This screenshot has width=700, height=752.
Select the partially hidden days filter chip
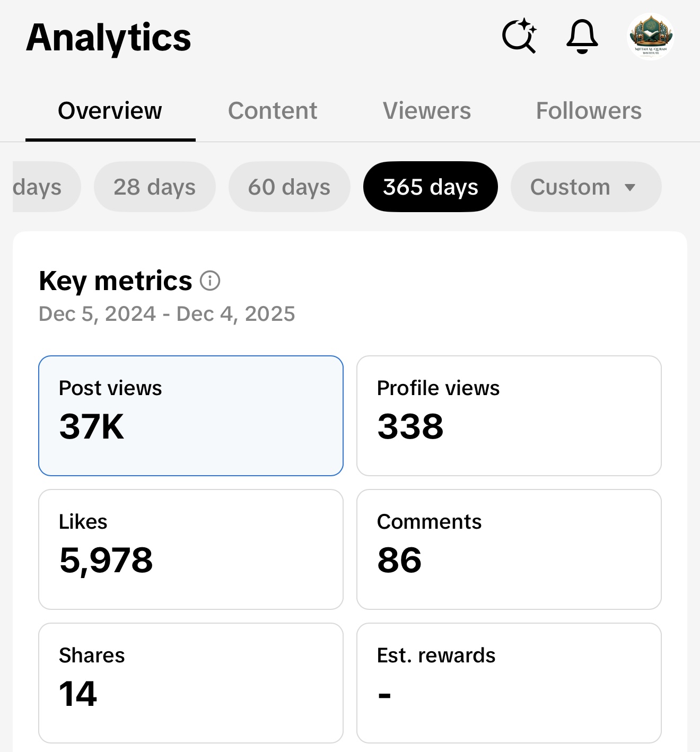click(42, 187)
